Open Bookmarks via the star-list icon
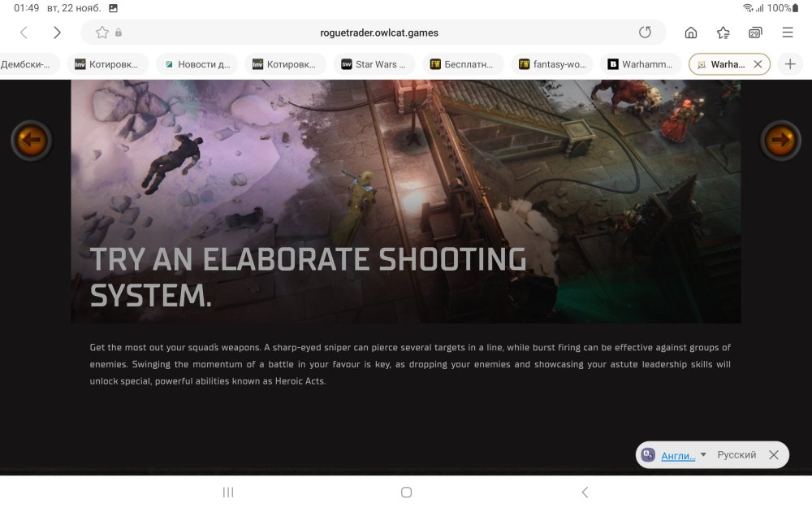Image resolution: width=812 pixels, height=508 pixels. pos(723,33)
